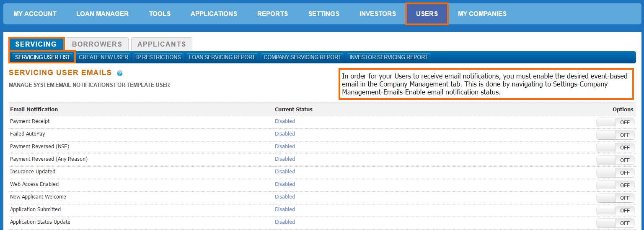Open the My Companies menu

pyautogui.click(x=482, y=14)
